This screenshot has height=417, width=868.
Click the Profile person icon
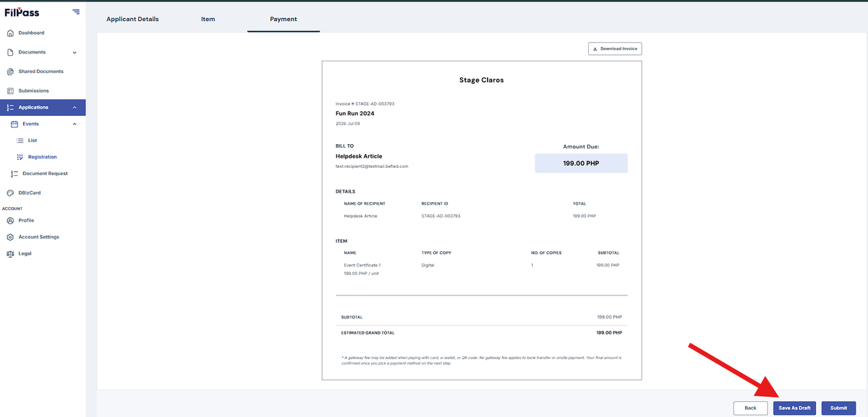point(10,221)
